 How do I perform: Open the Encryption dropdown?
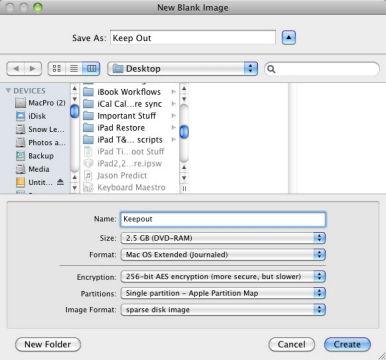pos(223,276)
